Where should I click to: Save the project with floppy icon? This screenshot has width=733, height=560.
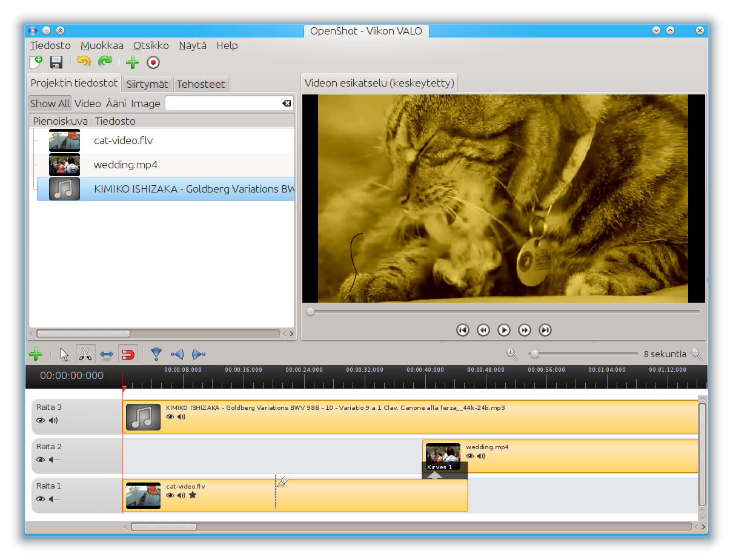[56, 62]
